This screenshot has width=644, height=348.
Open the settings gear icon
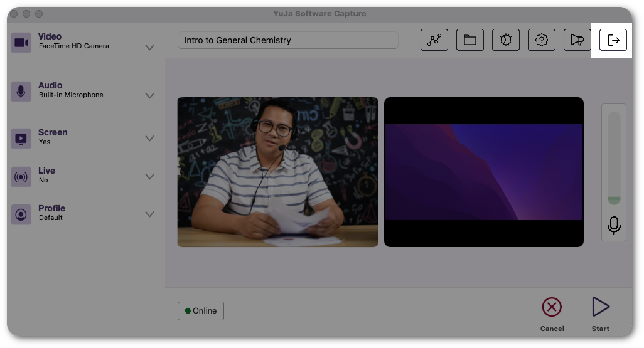(505, 40)
